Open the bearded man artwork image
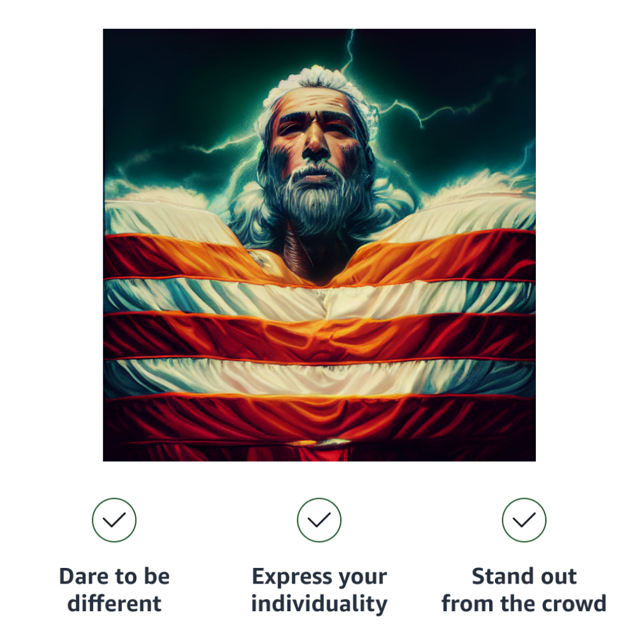 319,245
